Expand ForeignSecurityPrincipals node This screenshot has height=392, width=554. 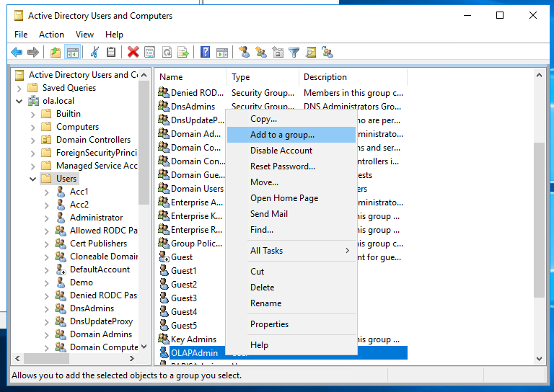33,153
